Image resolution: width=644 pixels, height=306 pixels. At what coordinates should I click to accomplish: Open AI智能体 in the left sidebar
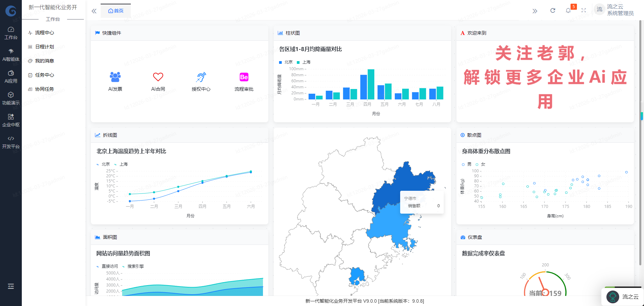tap(11, 55)
